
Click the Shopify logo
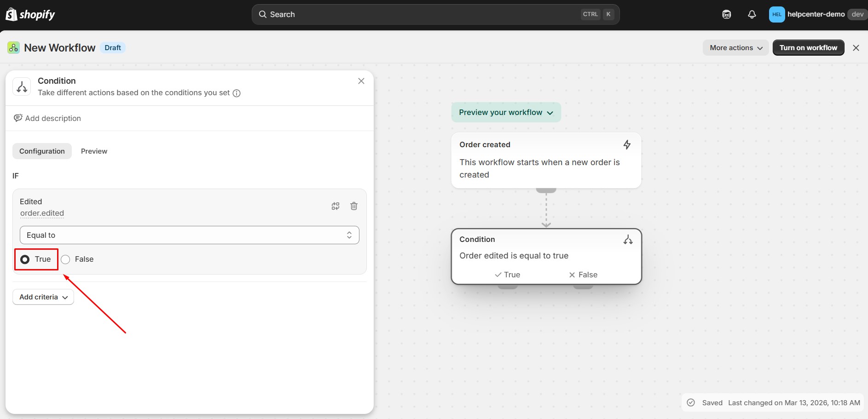coord(30,14)
